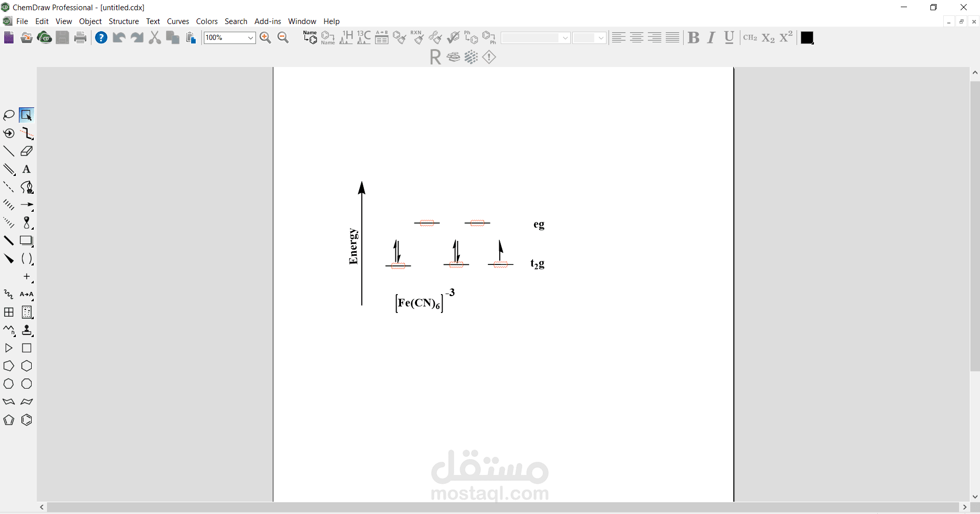The width and height of the screenshot is (980, 514).
Task: Click the Fe(CN)6 formula label
Action: point(419,303)
